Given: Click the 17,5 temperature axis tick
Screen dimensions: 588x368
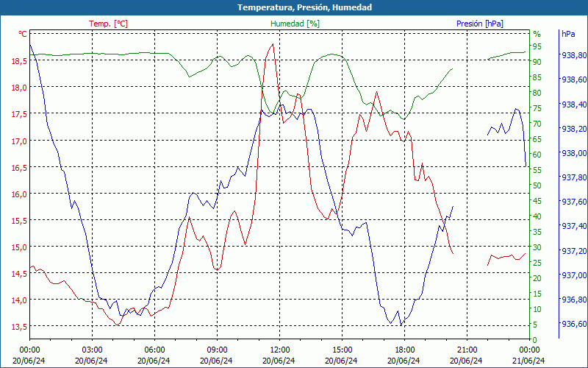Looking at the screenshot, I should click(21, 114).
